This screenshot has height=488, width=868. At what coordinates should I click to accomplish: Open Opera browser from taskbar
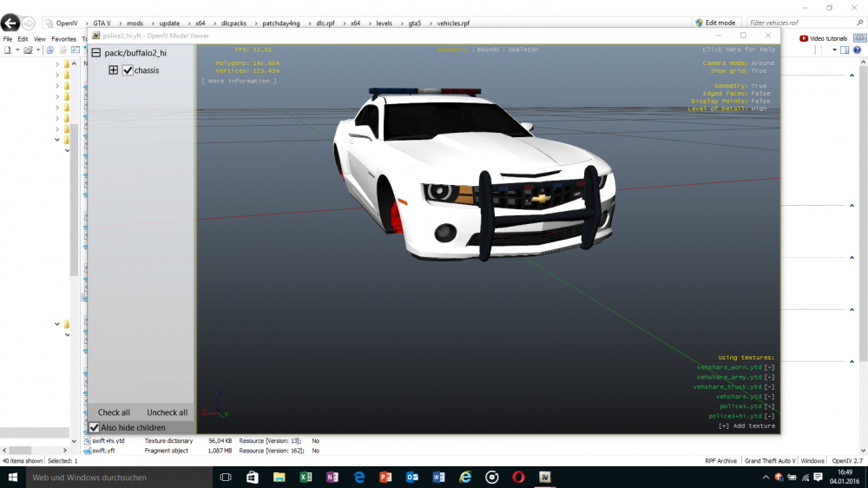tap(518, 477)
